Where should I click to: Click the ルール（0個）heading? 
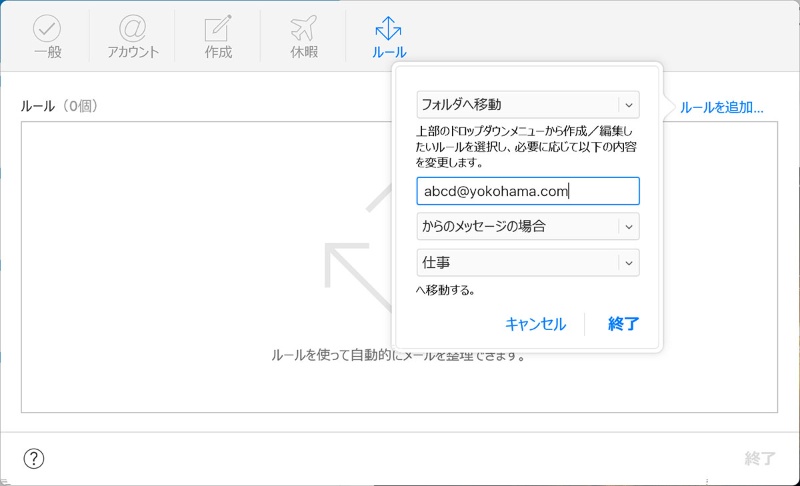pyautogui.click(x=59, y=106)
